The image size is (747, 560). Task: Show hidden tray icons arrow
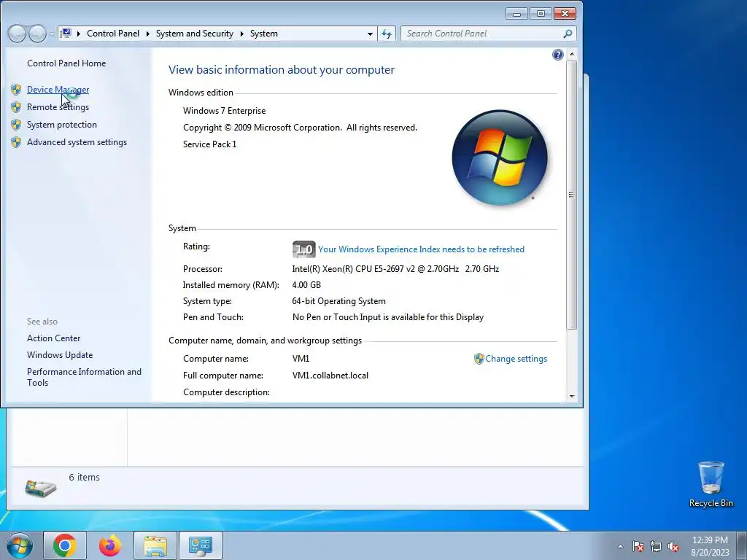[620, 546]
